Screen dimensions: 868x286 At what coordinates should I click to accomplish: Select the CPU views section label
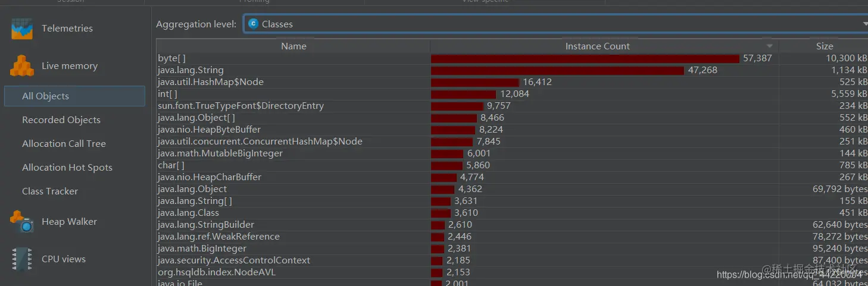pos(64,259)
